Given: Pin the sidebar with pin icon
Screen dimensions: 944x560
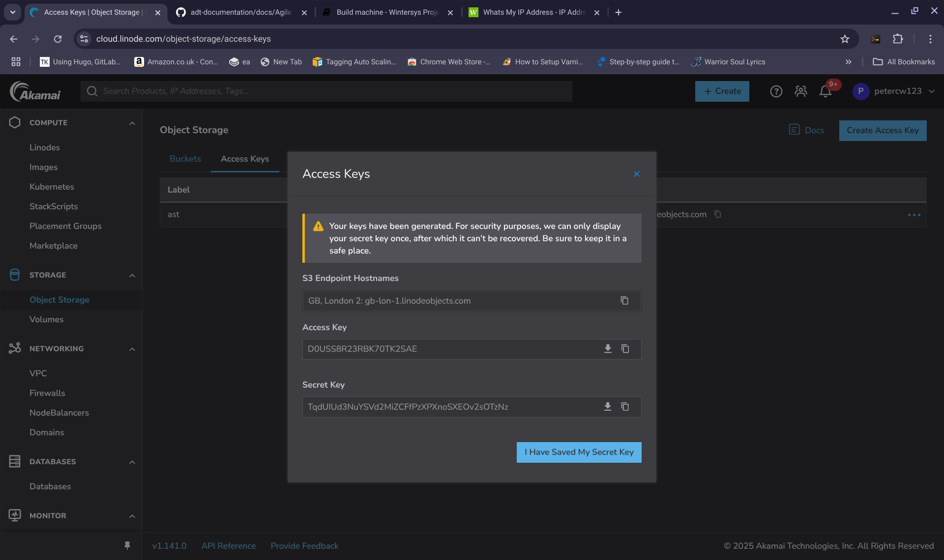Looking at the screenshot, I should click(127, 545).
